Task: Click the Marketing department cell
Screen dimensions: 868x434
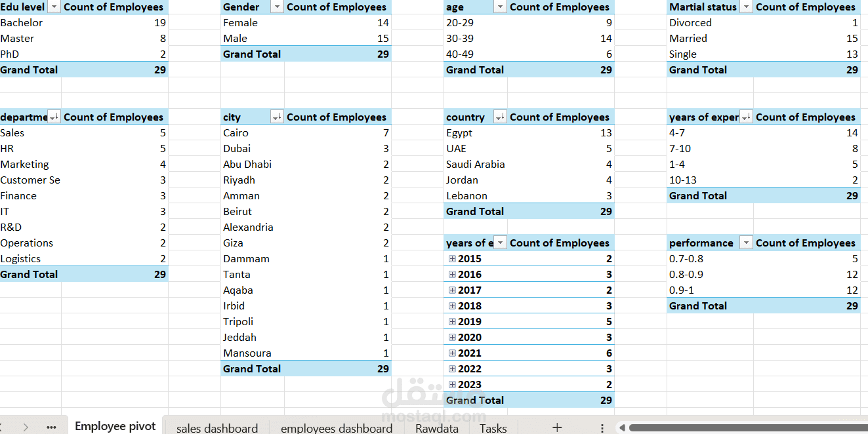Action: 25,165
